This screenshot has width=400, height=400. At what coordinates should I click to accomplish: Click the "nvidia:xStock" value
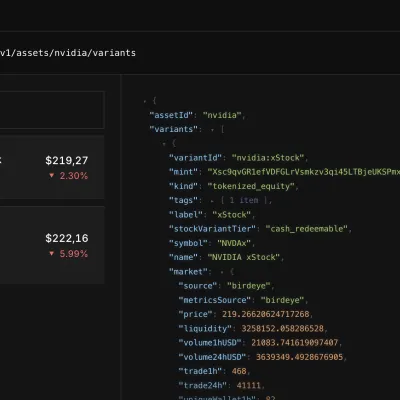pos(268,158)
